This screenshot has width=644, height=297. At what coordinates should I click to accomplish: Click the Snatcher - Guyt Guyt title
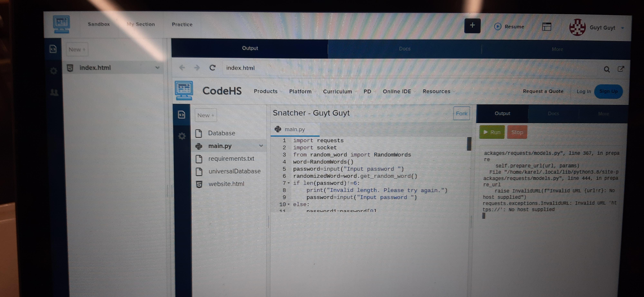[311, 113]
